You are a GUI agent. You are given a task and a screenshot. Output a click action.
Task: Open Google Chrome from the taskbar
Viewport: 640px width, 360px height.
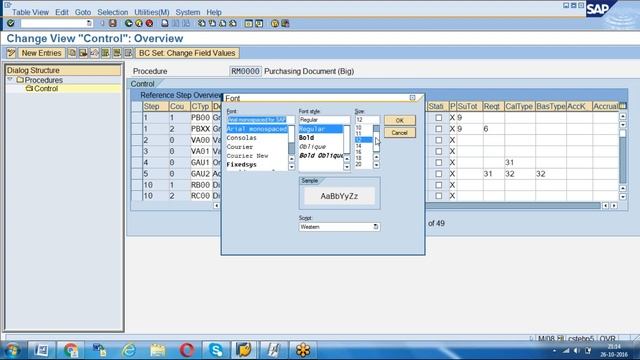click(71, 350)
